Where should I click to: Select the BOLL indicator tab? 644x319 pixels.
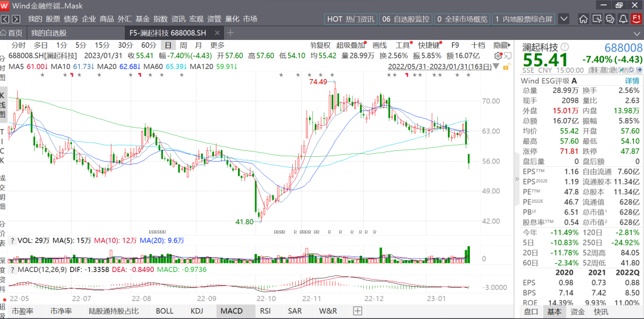coord(165,311)
